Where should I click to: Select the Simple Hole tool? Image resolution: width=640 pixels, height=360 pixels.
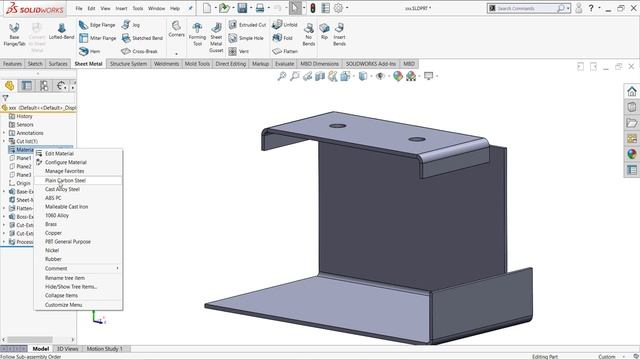(246, 38)
